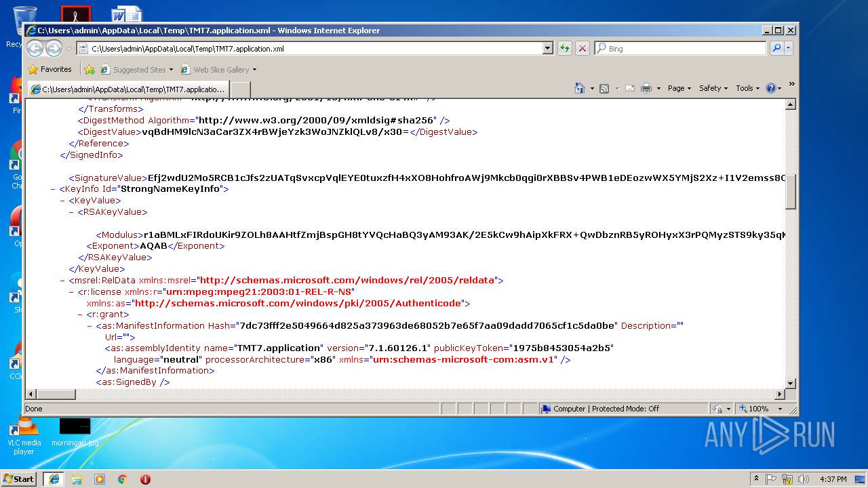Add page to Favorites bar icon
The width and height of the screenshot is (868, 488).
tap(90, 69)
